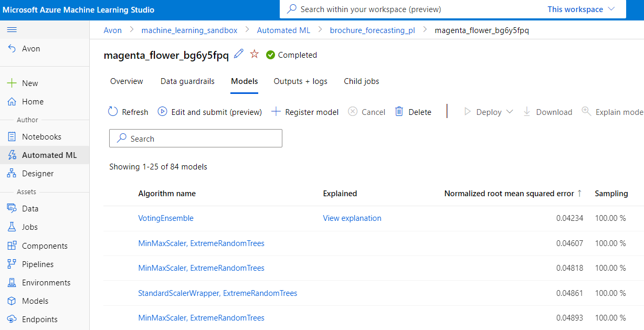
Task: Select the Models tab
Action: pyautogui.click(x=245, y=81)
